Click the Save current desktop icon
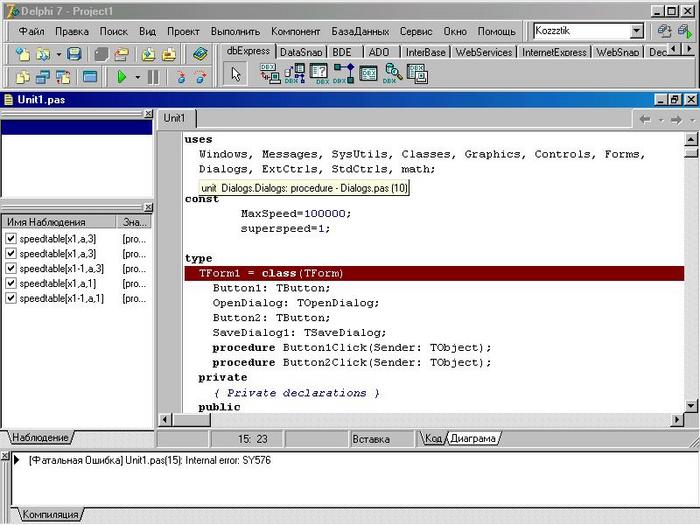 (x=664, y=31)
